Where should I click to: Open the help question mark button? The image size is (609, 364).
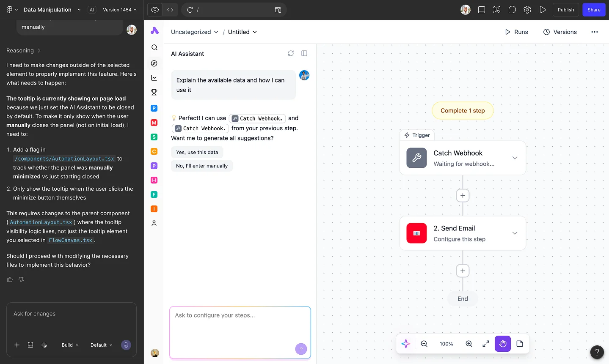click(x=597, y=352)
